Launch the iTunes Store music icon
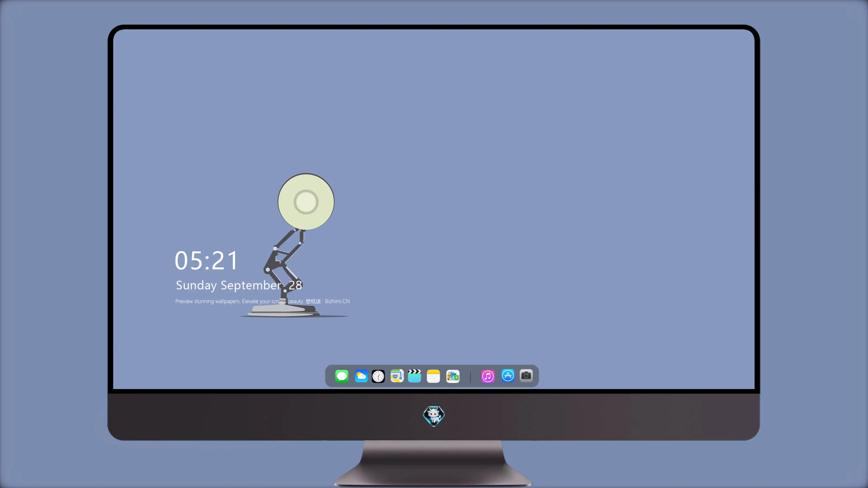 coord(488,376)
